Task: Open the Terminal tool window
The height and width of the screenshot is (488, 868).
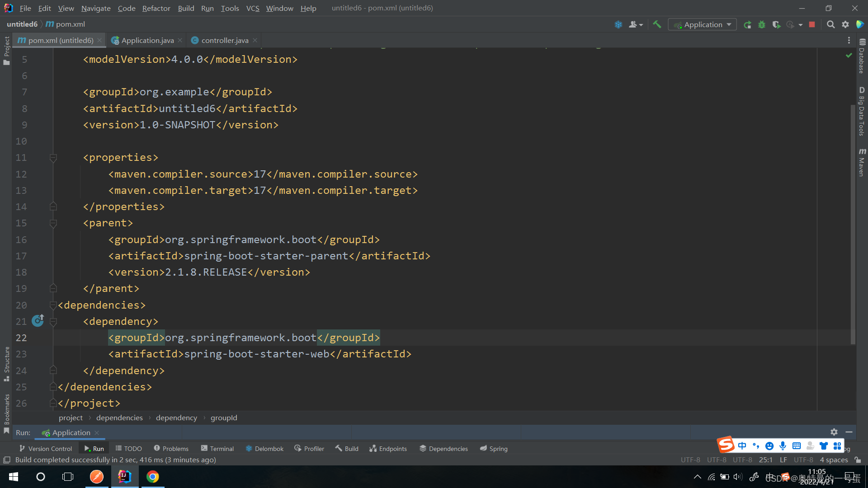Action: click(x=217, y=448)
